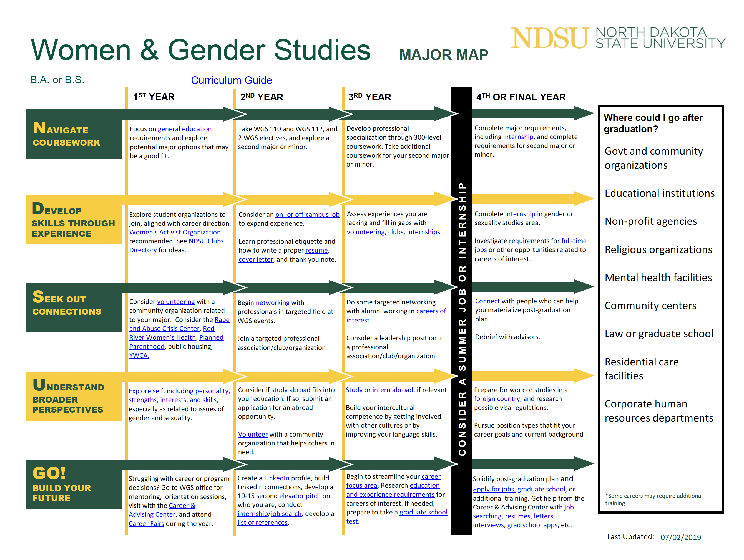Click the general education link
744x560 pixels.
pos(184,129)
